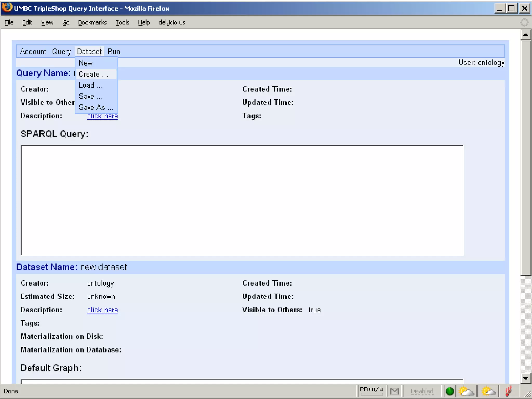Click the Disabled status bar label
Viewport: 532px width, 399px height.
coord(422,391)
